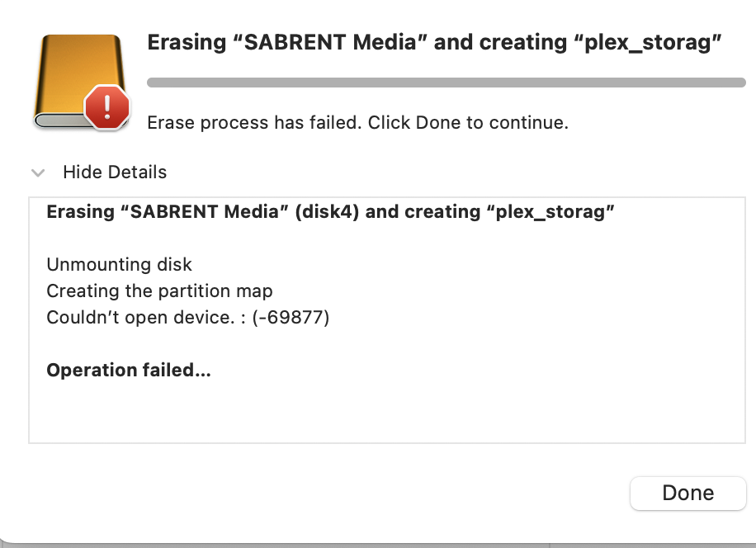756x548 pixels.
Task: Click the erase progress bar
Action: [x=446, y=83]
